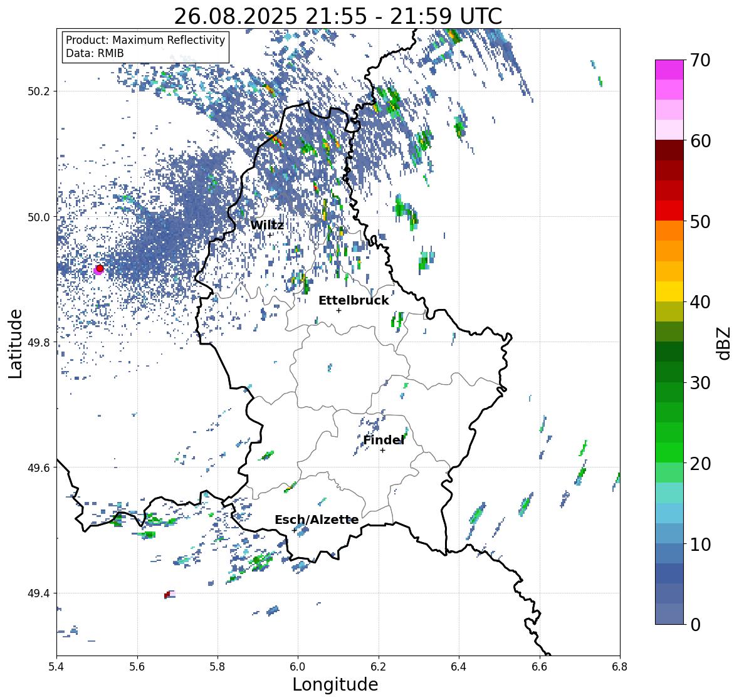Pick the topmost magenta colorbar segment
Viewport: 739px width, 700px height.
[x=669, y=70]
